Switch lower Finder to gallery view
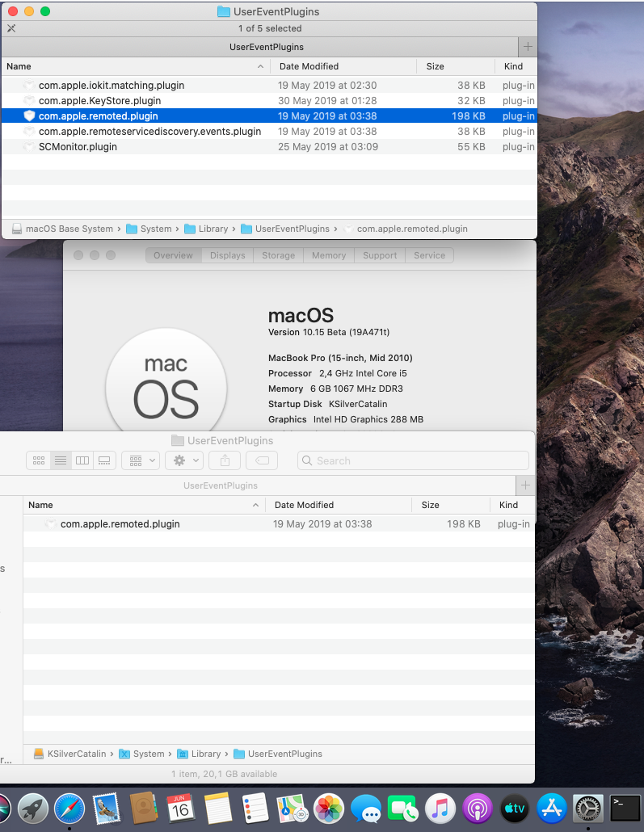This screenshot has height=832, width=644. coord(104,460)
